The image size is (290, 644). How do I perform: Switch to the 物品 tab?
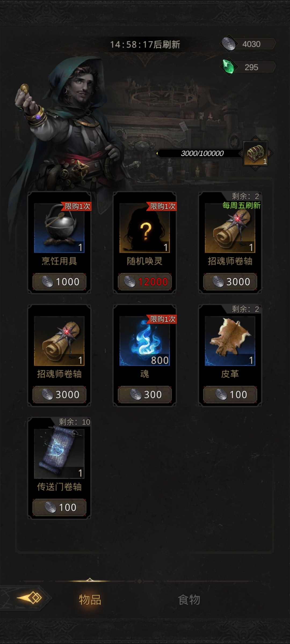(x=90, y=600)
